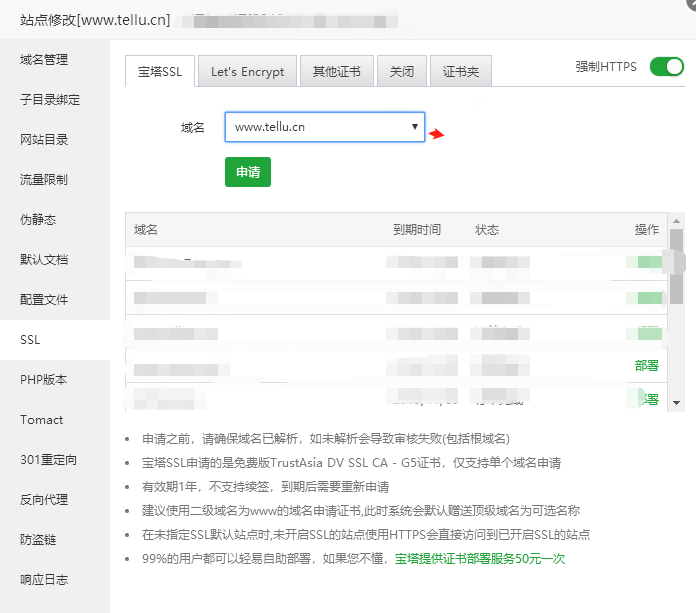Switch to the 证书夹 tab
The height and width of the screenshot is (613, 696).
point(461,71)
